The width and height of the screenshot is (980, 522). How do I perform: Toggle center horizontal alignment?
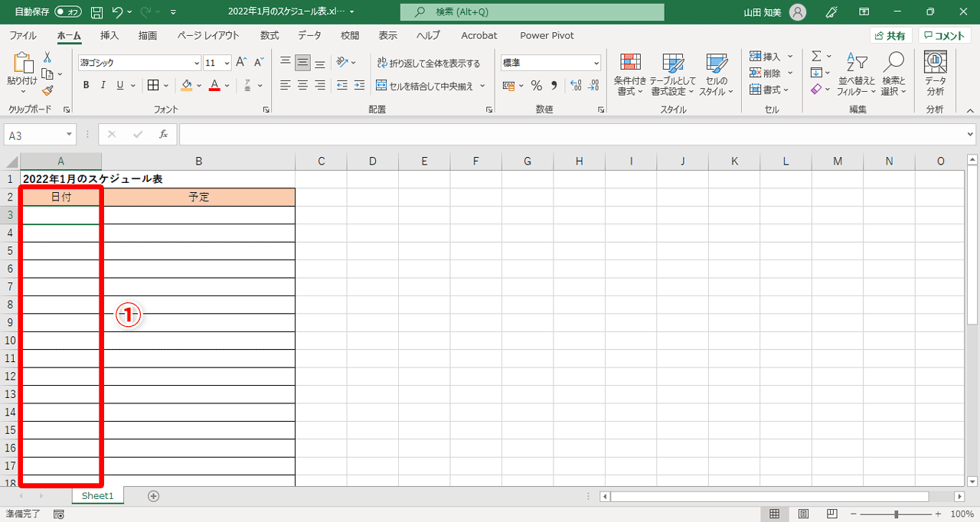pos(302,85)
